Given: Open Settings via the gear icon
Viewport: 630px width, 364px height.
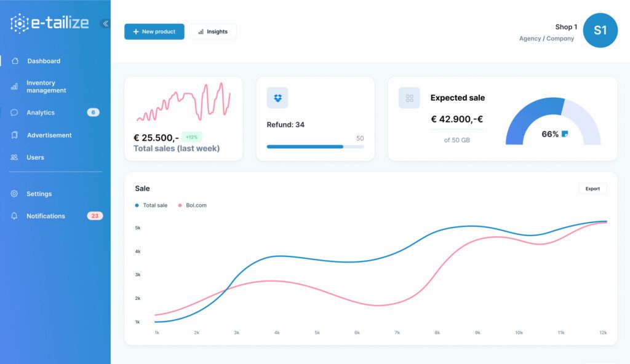Looking at the screenshot, I should click(x=14, y=194).
